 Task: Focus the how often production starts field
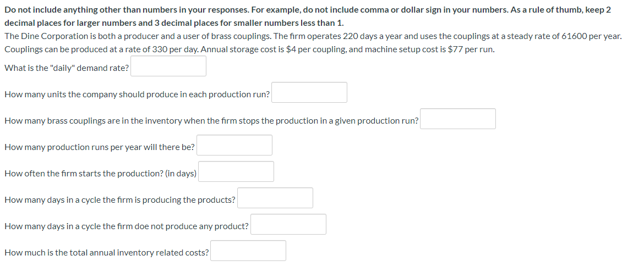236,171
